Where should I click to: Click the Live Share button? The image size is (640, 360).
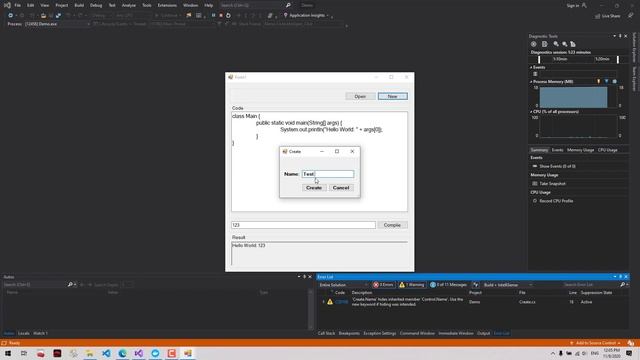point(607,16)
